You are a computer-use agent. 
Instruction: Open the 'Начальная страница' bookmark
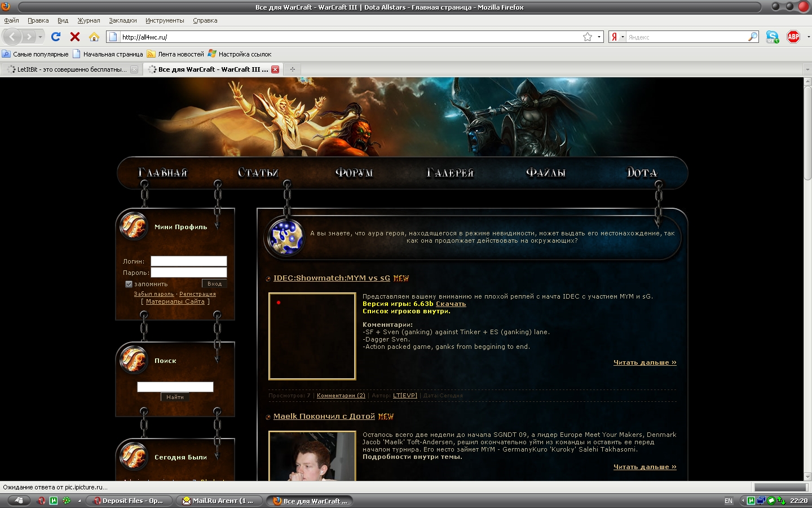[x=108, y=54]
